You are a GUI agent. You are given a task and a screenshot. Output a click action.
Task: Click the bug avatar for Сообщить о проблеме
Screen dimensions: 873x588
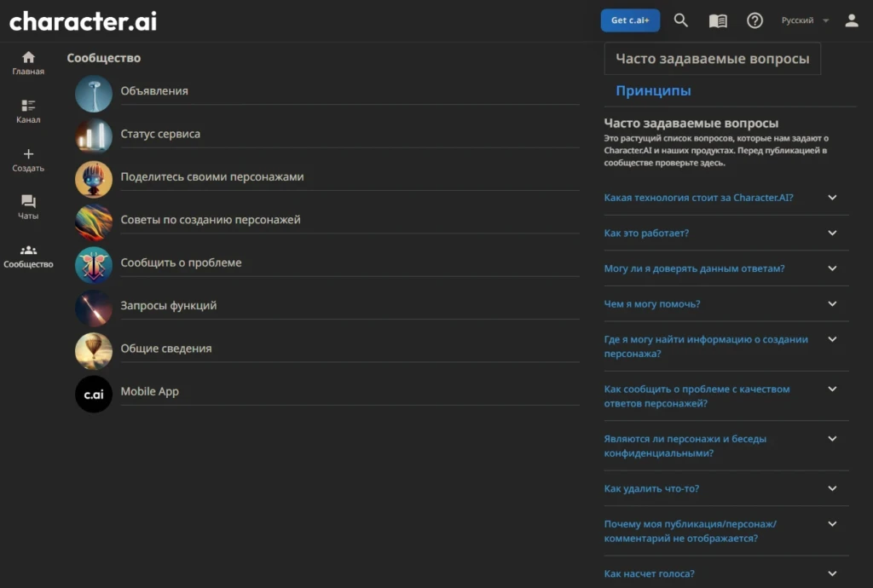[94, 265]
